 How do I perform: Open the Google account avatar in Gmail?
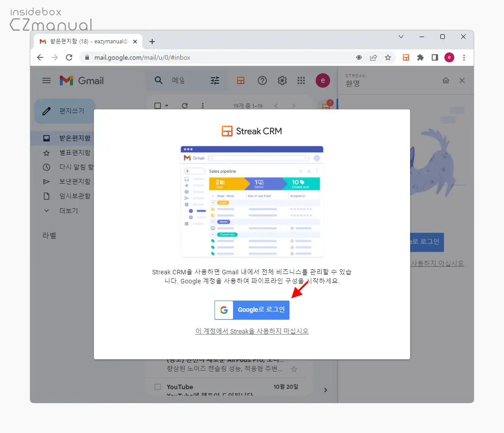[x=323, y=80]
